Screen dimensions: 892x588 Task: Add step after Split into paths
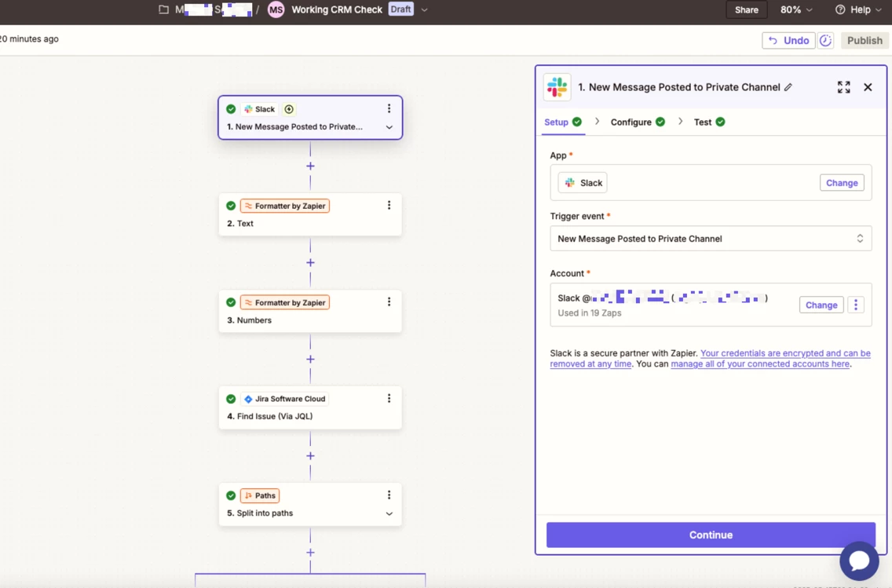pos(310,553)
